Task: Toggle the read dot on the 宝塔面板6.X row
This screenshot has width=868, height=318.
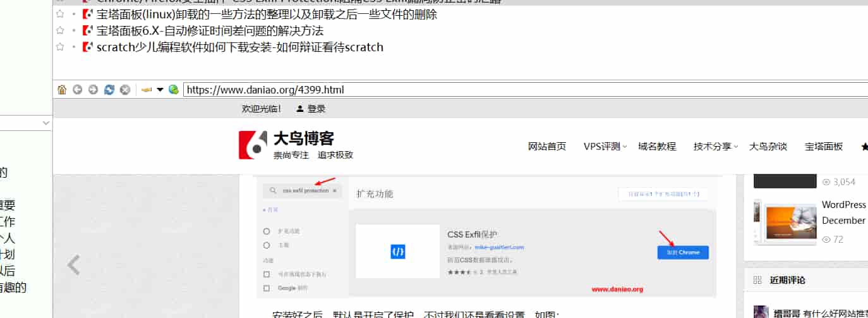Action: (x=74, y=30)
